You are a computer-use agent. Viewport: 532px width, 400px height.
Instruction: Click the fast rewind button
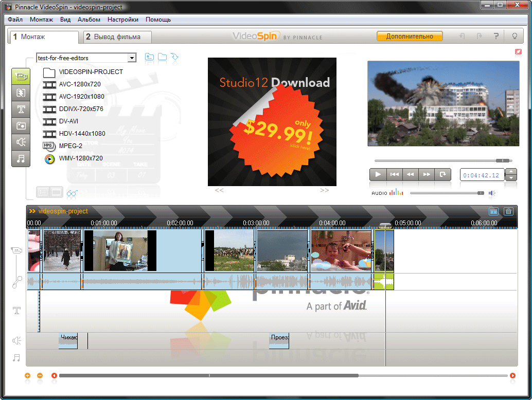pos(410,174)
